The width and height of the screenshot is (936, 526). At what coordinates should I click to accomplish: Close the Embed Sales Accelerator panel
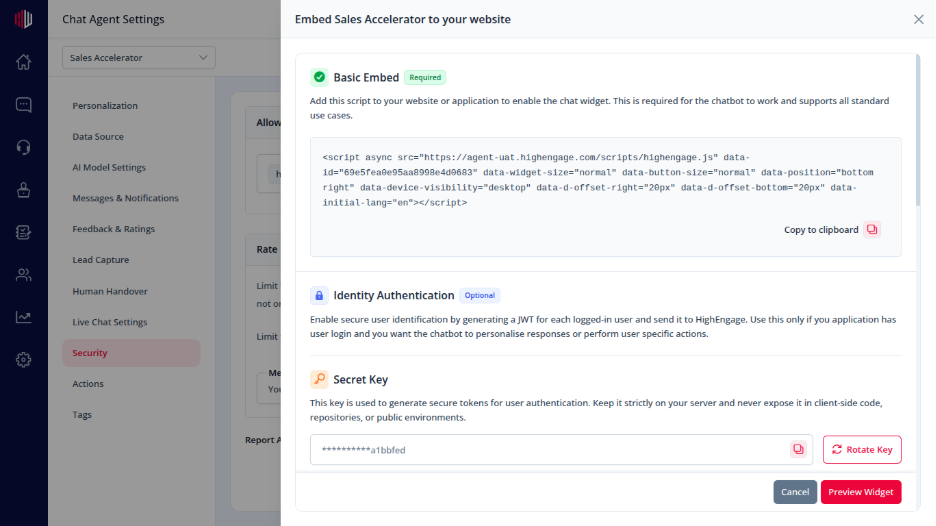pyautogui.click(x=919, y=19)
